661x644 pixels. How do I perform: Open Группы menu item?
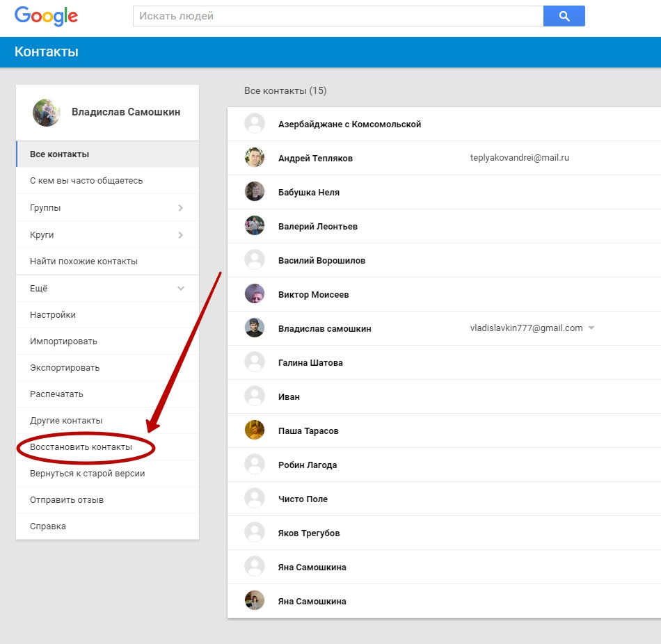point(107,208)
